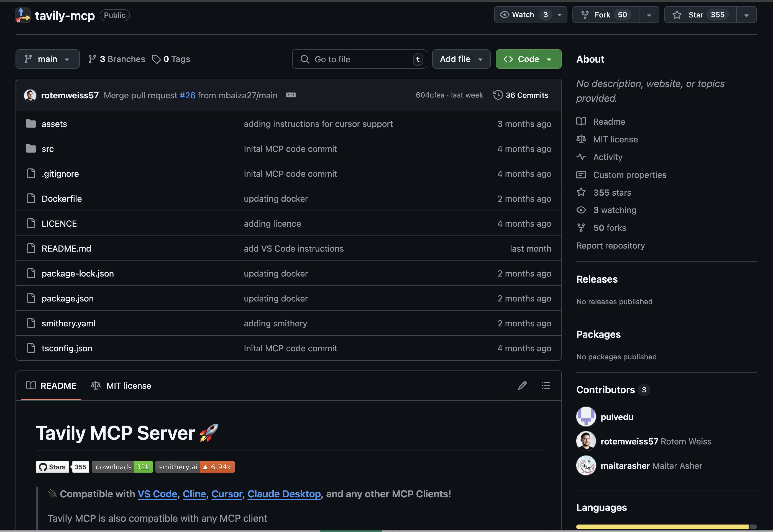
Task: Open the Cursor link in README
Action: pyautogui.click(x=227, y=494)
